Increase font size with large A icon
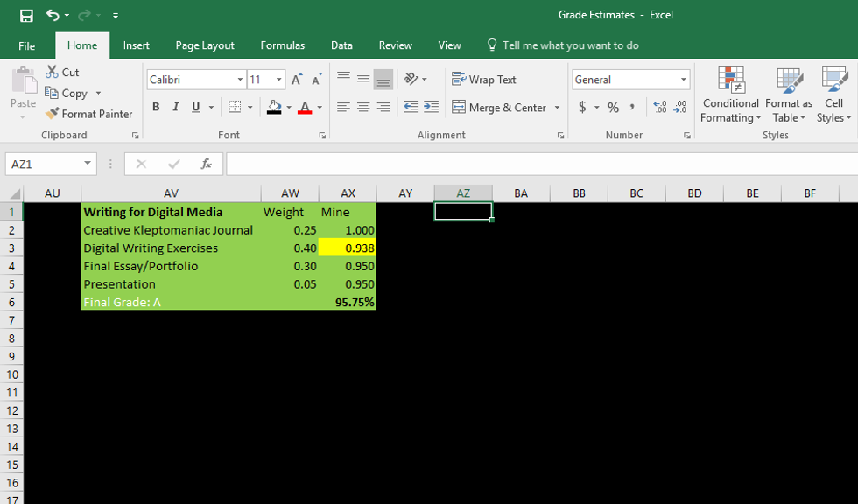Screen dimensions: 858x504 point(296,80)
